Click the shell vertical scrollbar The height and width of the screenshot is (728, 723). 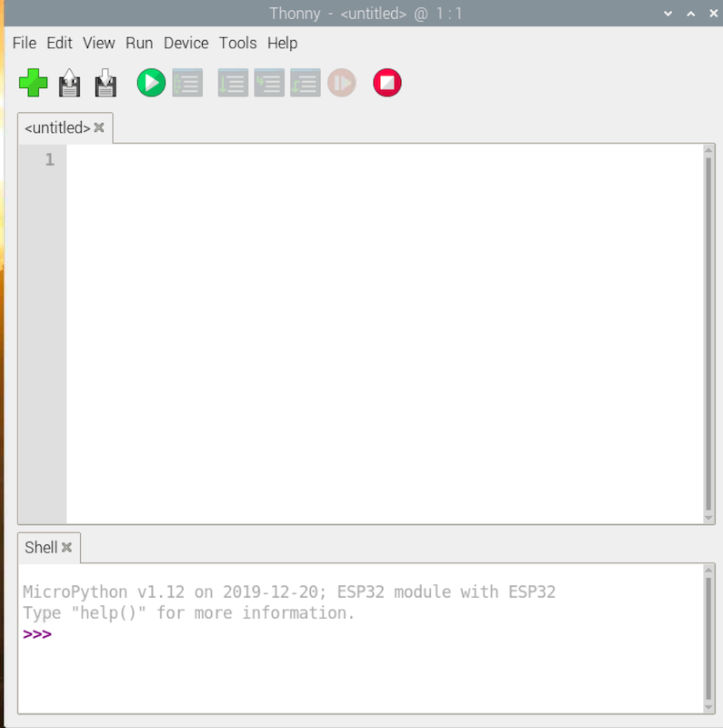(708, 639)
